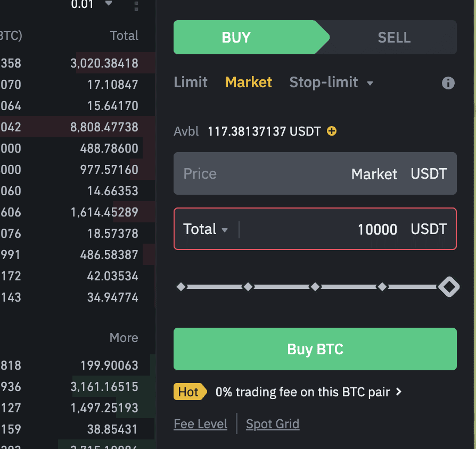Switch to the BUY side toggle
The height and width of the screenshot is (449, 476).
pos(236,38)
